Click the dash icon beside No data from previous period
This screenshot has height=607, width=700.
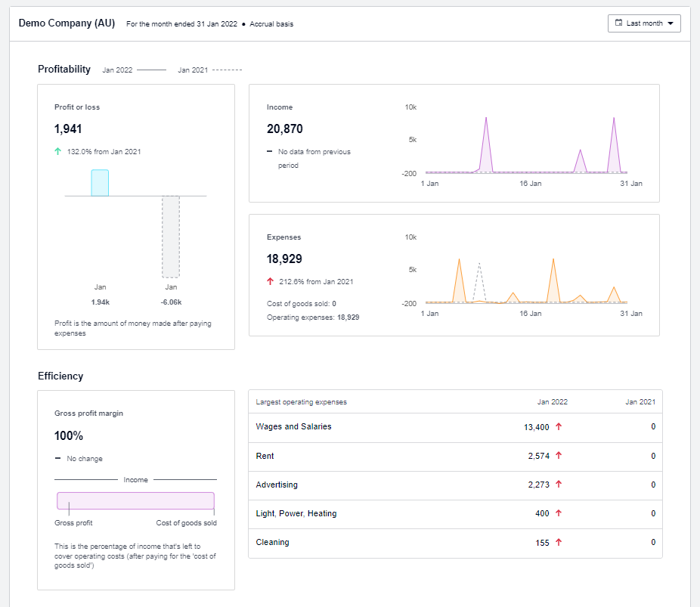pos(269,151)
